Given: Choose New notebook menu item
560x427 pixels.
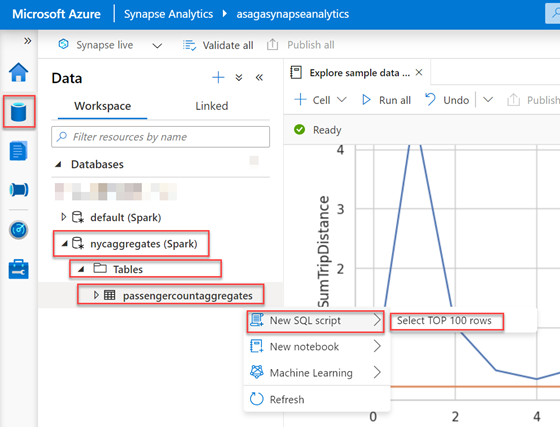Looking at the screenshot, I should point(315,346).
